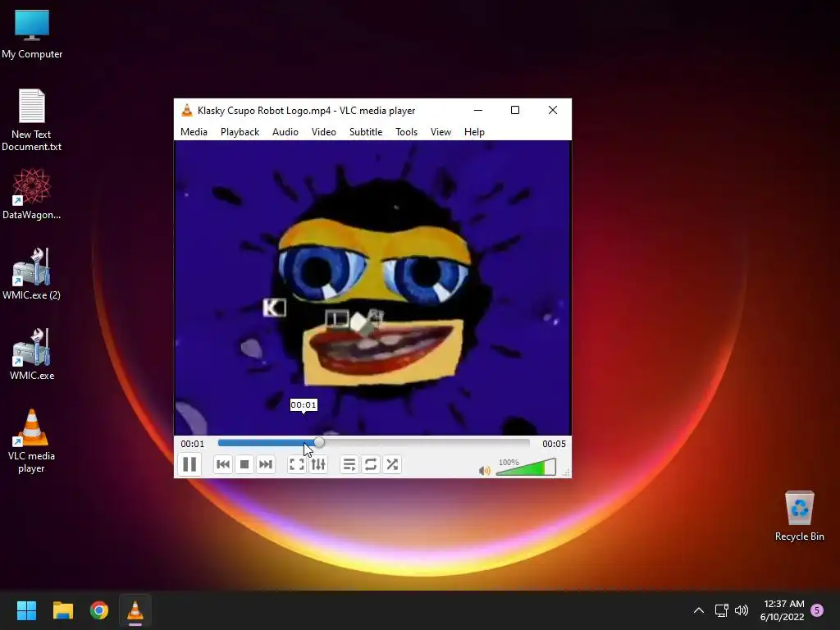Image resolution: width=840 pixels, height=630 pixels.
Task: Click on the video display area
Action: pos(373,288)
